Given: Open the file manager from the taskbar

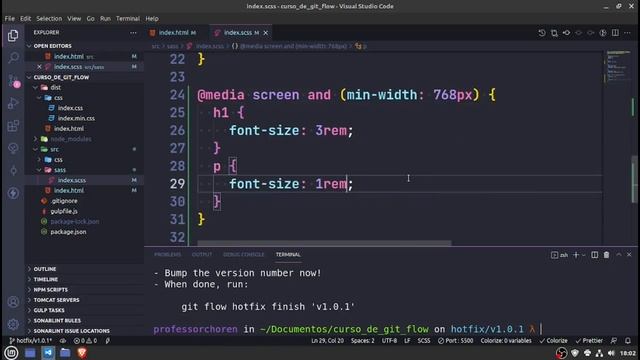Looking at the screenshot, I should 65,353.
